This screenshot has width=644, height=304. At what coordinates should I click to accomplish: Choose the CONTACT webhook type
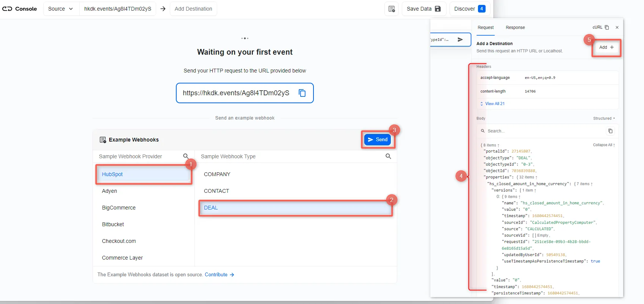coord(296,191)
